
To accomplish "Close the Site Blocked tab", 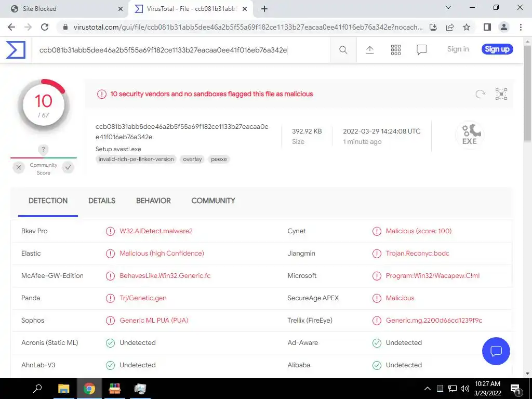I will tap(120, 9).
